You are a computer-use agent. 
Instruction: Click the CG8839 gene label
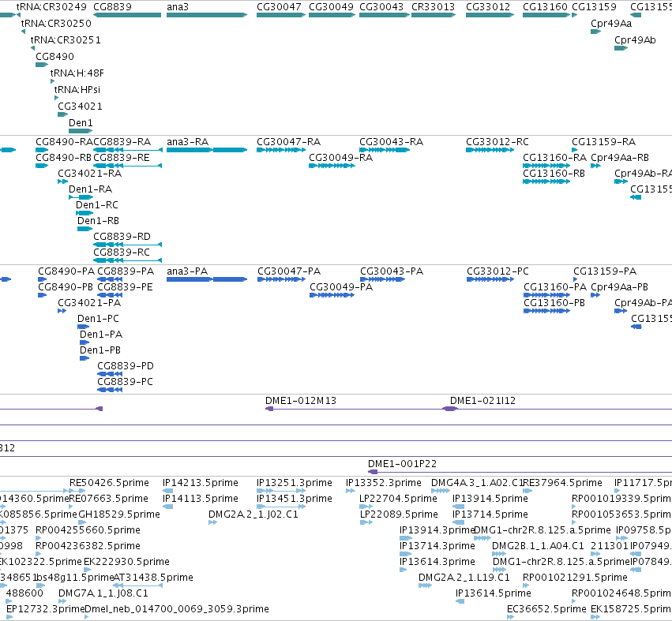coord(112,7)
